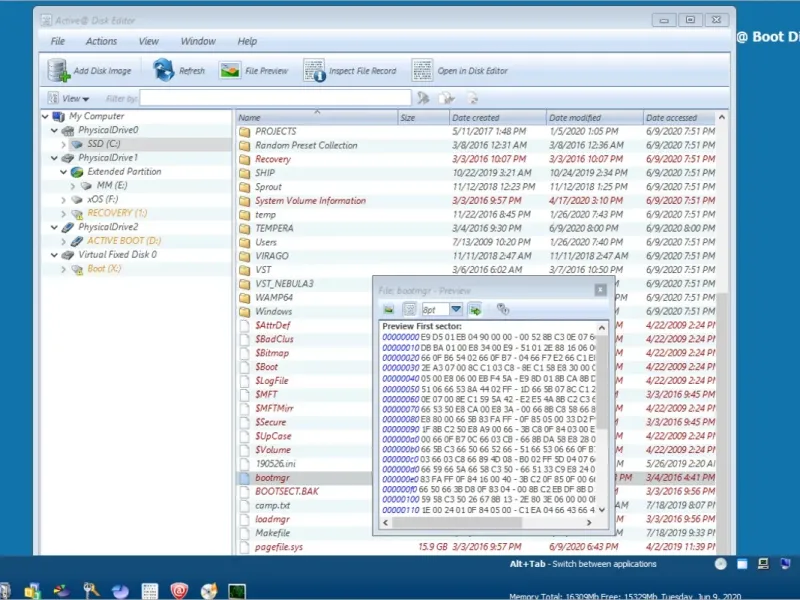This screenshot has height=600, width=800.
Task: Open File Preview from the toolbar
Action: tap(230, 71)
